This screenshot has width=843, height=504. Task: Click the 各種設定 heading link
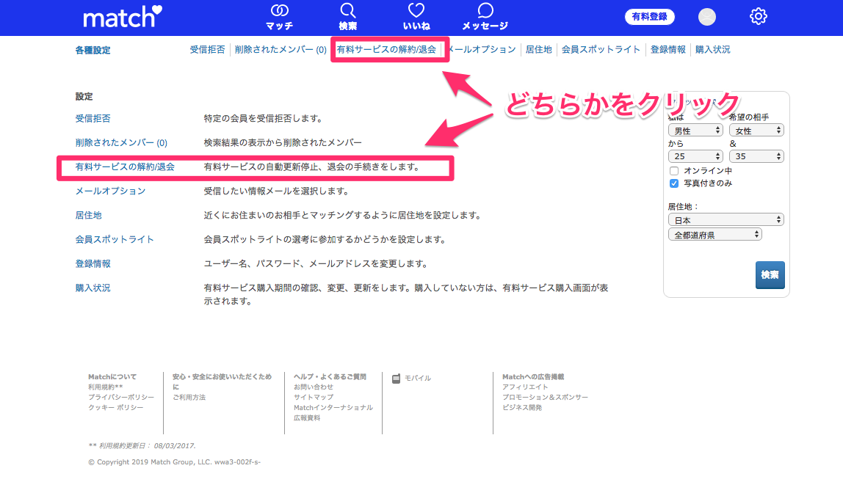click(x=93, y=51)
